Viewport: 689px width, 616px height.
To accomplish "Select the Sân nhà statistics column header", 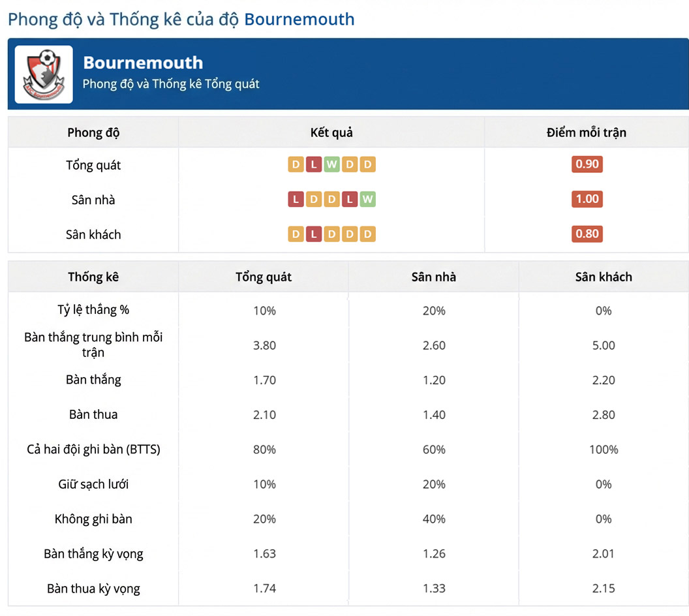I will (x=434, y=277).
